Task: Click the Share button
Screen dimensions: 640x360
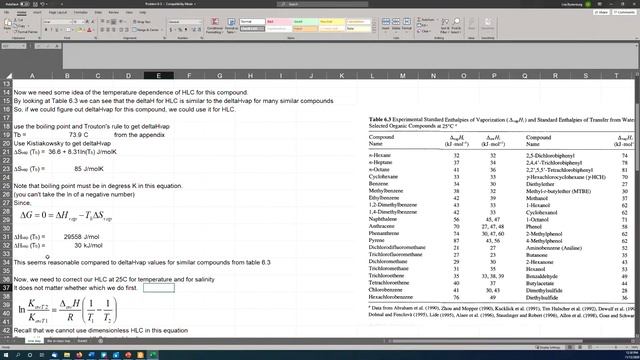Action: pos(601,13)
